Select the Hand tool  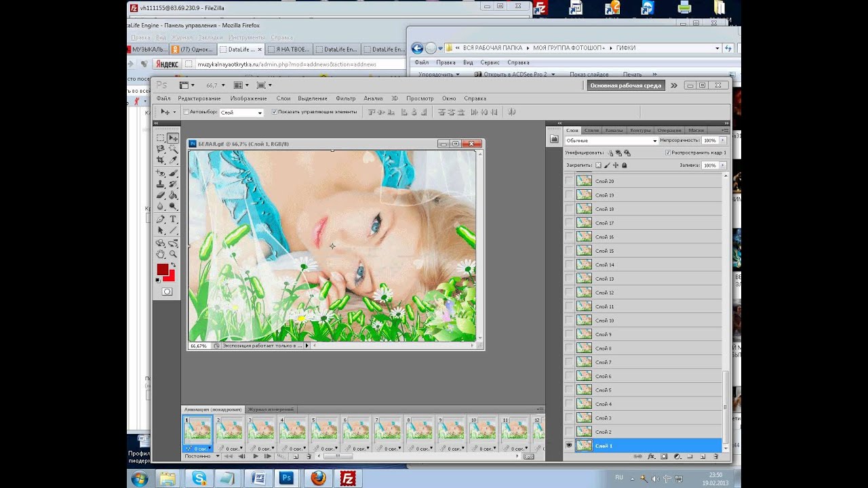point(161,254)
